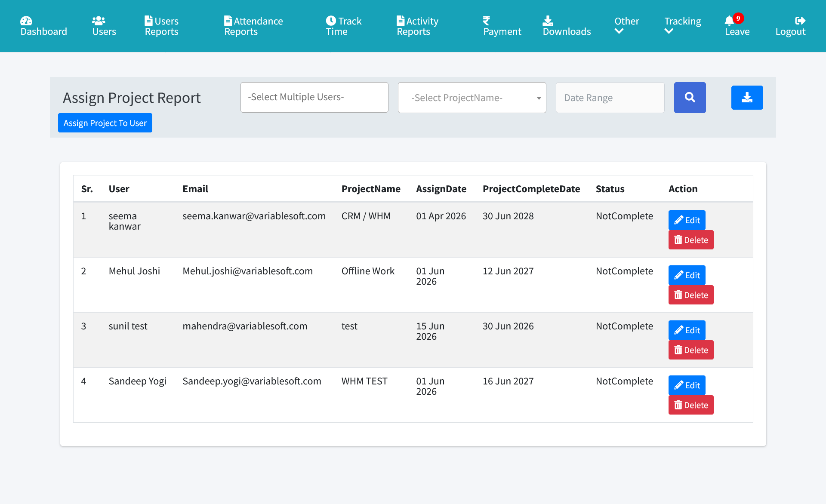The height and width of the screenshot is (504, 826).
Task: Click the rupee Payment icon
Action: point(487,21)
